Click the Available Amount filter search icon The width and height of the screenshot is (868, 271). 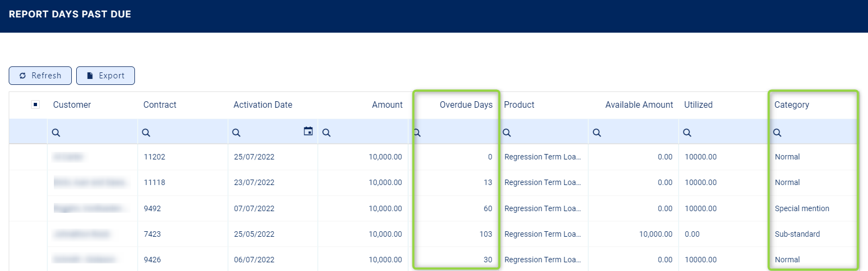pos(597,133)
